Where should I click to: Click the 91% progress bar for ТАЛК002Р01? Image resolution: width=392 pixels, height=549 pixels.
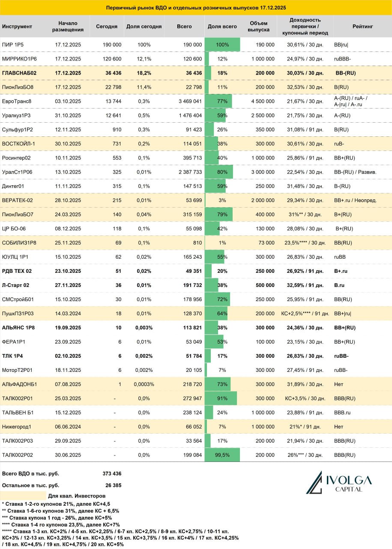221,398
